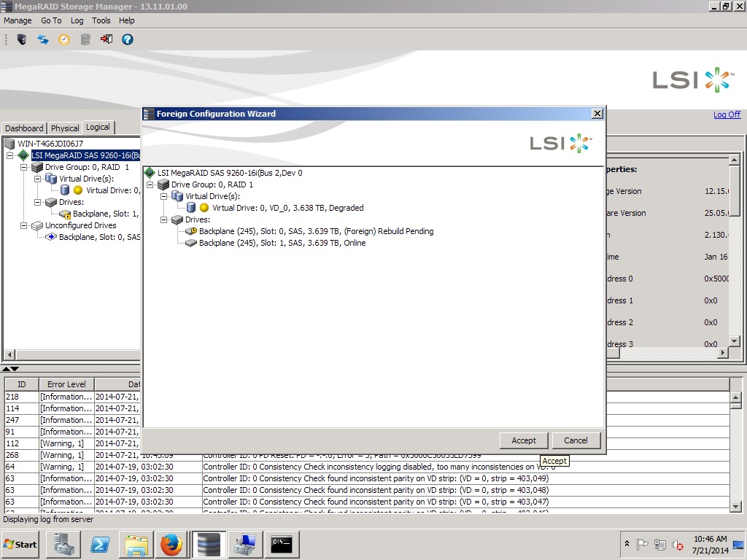Collapse the Unconfigured Drives node in the main tree

(24, 226)
